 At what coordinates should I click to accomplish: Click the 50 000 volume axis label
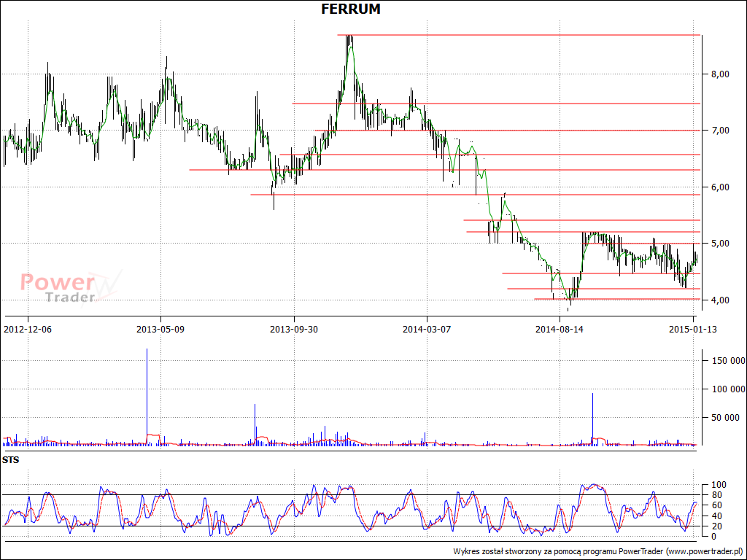726,418
